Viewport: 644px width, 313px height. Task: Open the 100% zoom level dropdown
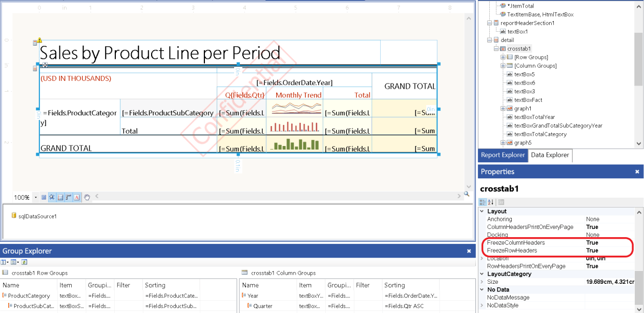[x=36, y=197]
